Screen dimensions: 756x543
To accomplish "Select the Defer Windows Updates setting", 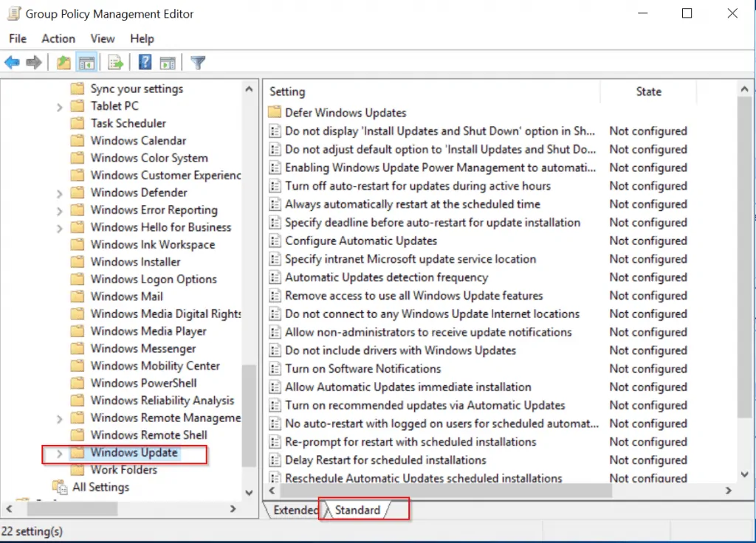I will click(x=346, y=112).
